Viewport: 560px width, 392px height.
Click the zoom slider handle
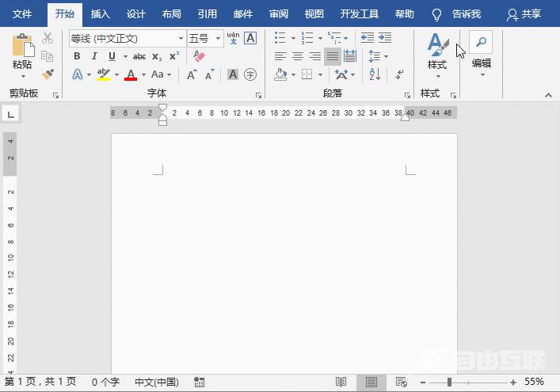point(449,382)
